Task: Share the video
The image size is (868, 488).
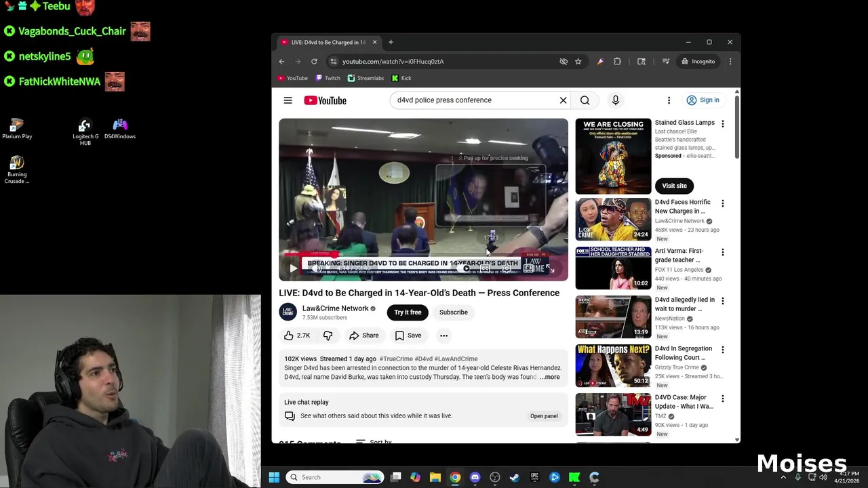Action: click(x=363, y=335)
